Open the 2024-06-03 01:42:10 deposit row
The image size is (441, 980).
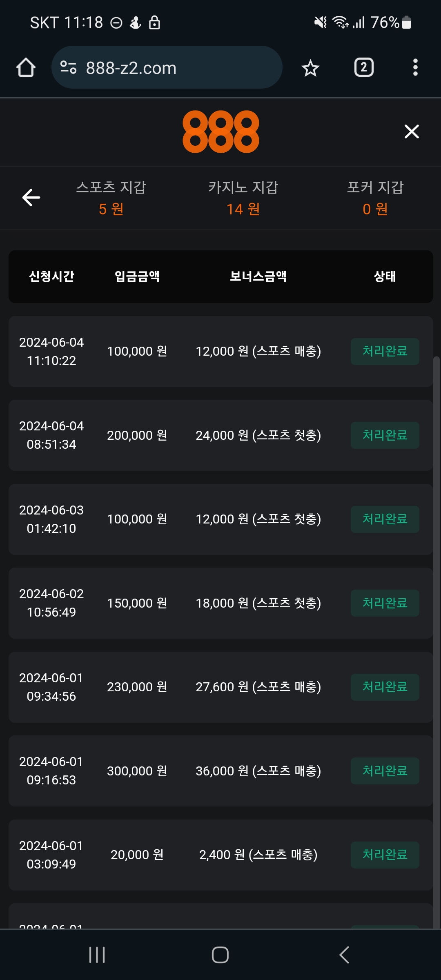tap(220, 519)
